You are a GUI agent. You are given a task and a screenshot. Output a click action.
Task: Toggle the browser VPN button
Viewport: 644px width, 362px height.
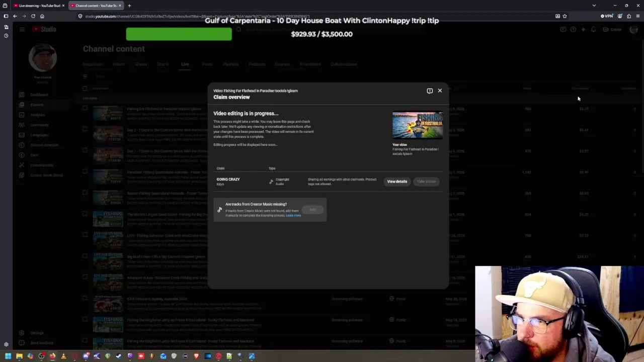tap(607, 16)
